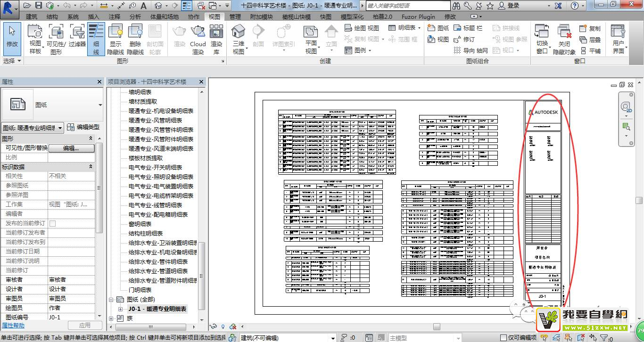Click the Cloud rendering (Cloud渲染) icon
This screenshot has height=342, width=644.
[x=198, y=39]
